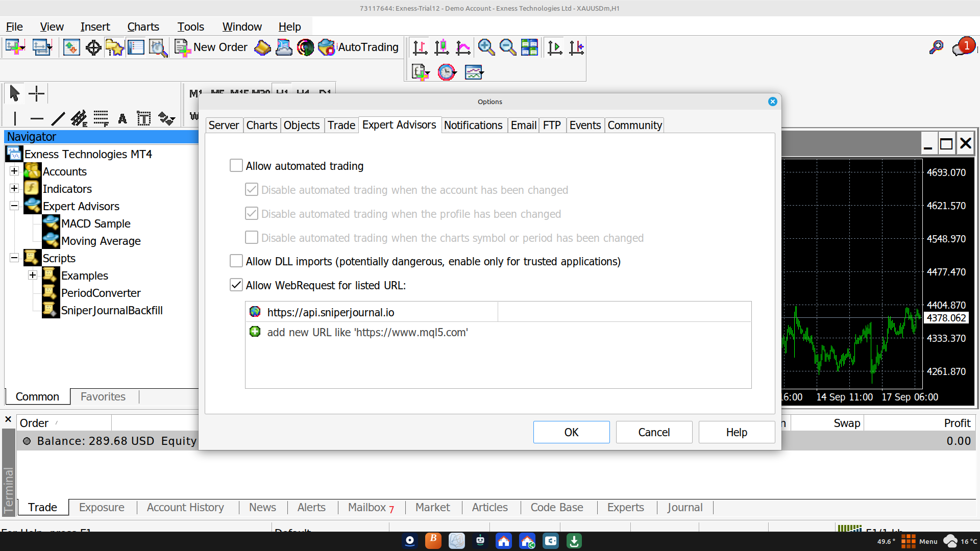Select line chart type icon
Image resolution: width=980 pixels, height=551 pixels.
pos(463,47)
